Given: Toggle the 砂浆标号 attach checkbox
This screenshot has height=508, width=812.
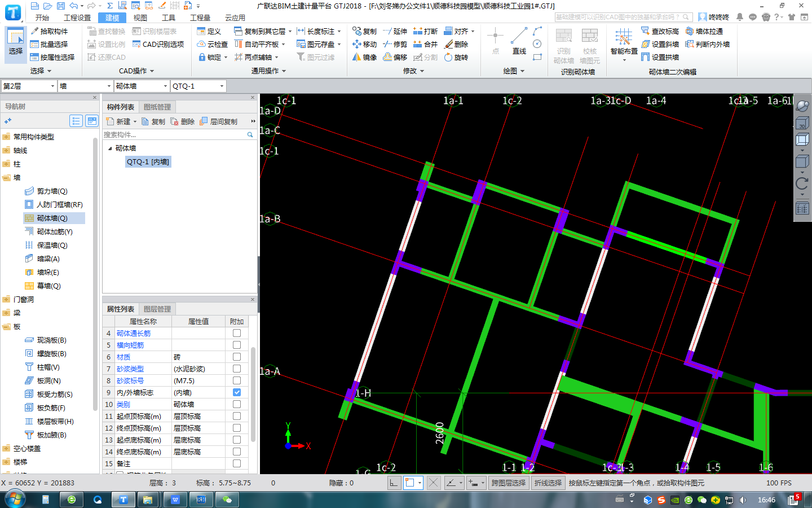Looking at the screenshot, I should (237, 380).
